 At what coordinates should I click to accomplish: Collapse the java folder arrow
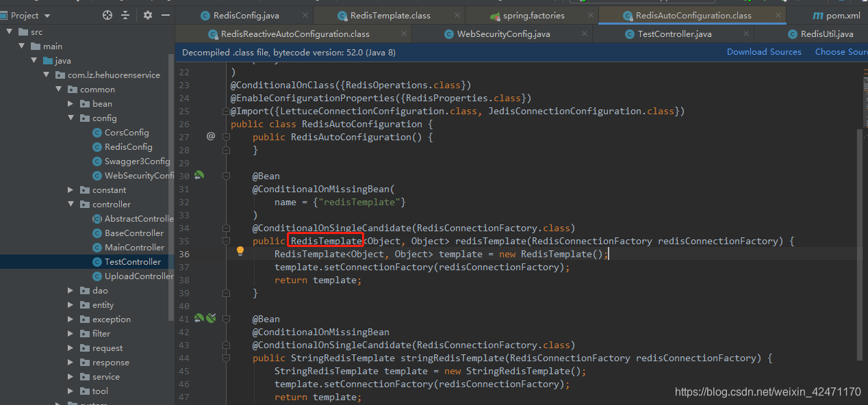[x=34, y=61]
